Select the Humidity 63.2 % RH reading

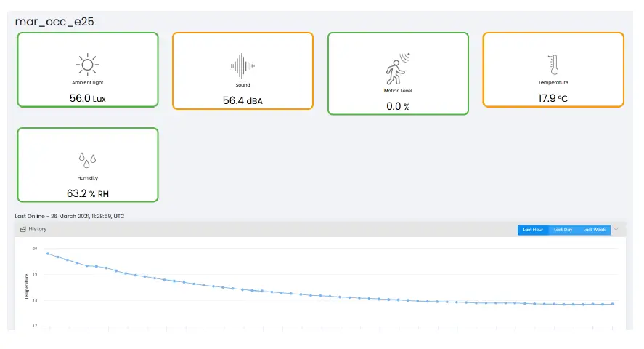87,193
